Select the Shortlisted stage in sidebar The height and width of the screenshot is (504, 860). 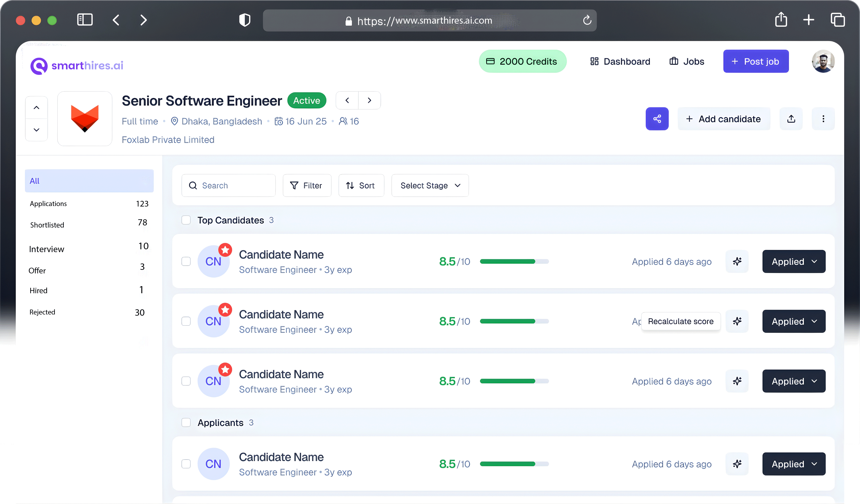pos(47,225)
